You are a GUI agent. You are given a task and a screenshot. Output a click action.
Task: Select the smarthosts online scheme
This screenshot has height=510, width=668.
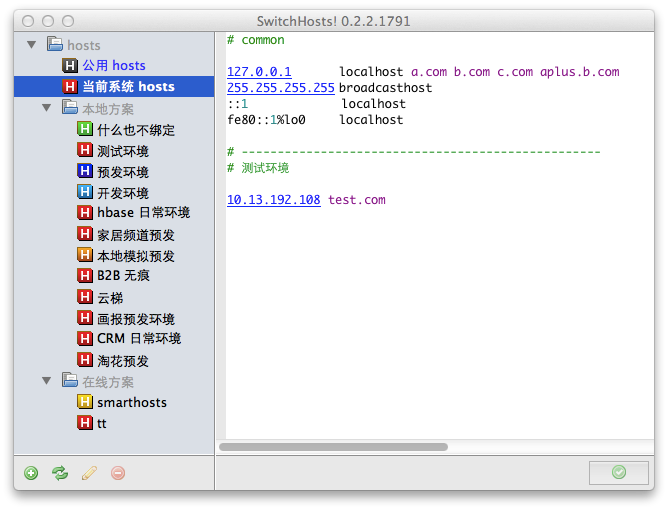132,402
